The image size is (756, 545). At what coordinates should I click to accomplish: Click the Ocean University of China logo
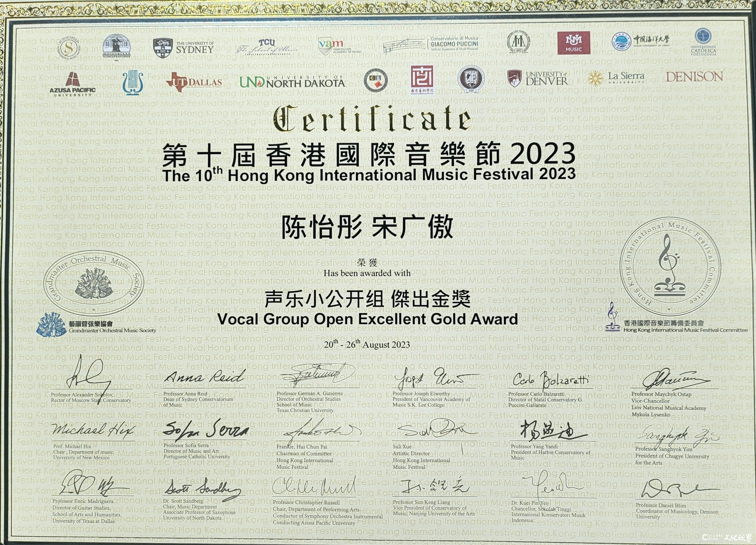641,42
